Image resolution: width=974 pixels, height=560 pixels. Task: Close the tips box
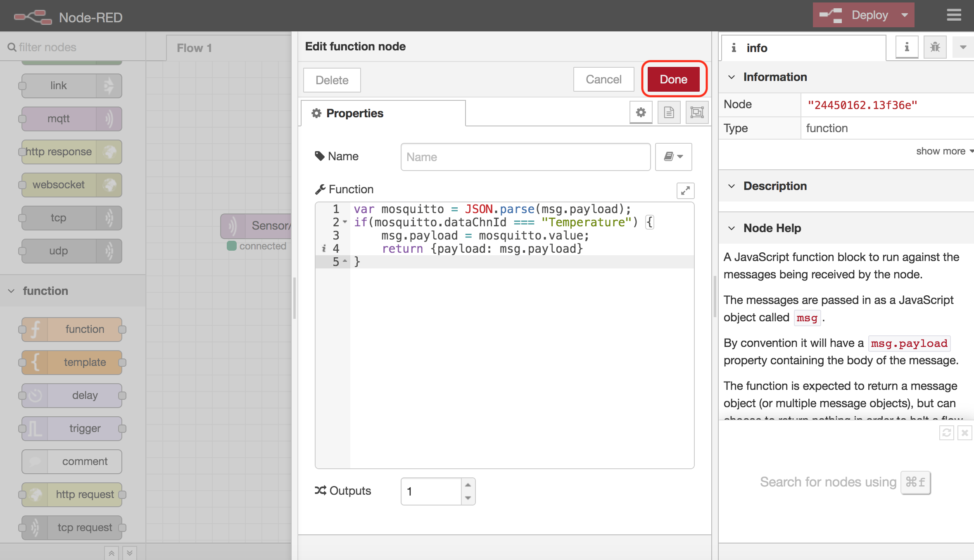tap(964, 433)
